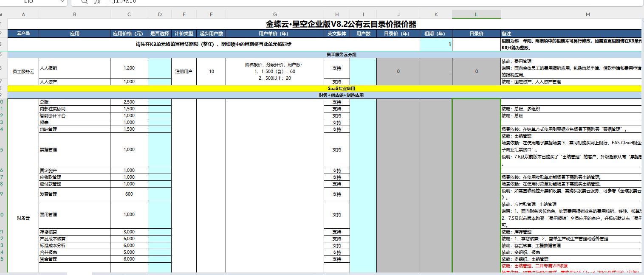Select column B header
644x275 pixels.
74,14
